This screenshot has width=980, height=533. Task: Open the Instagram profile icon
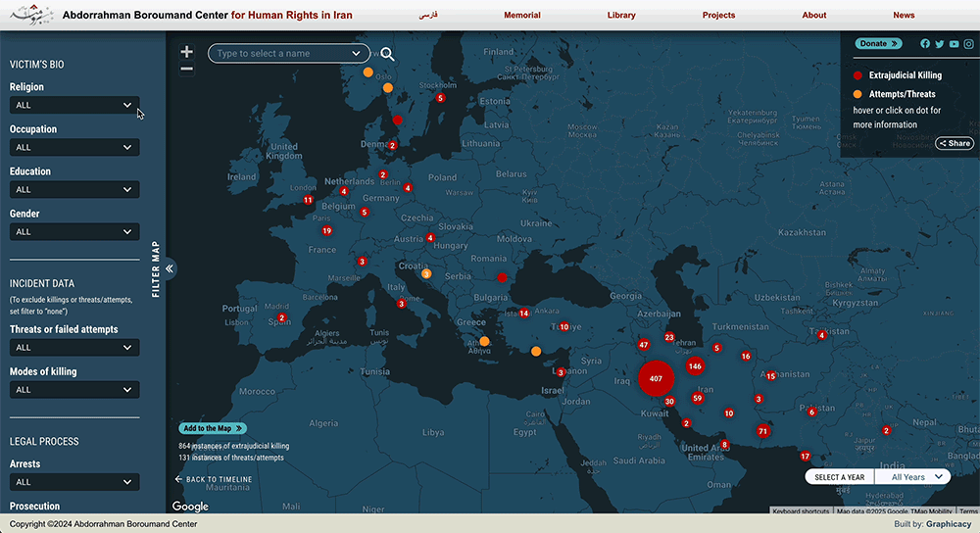pyautogui.click(x=968, y=44)
